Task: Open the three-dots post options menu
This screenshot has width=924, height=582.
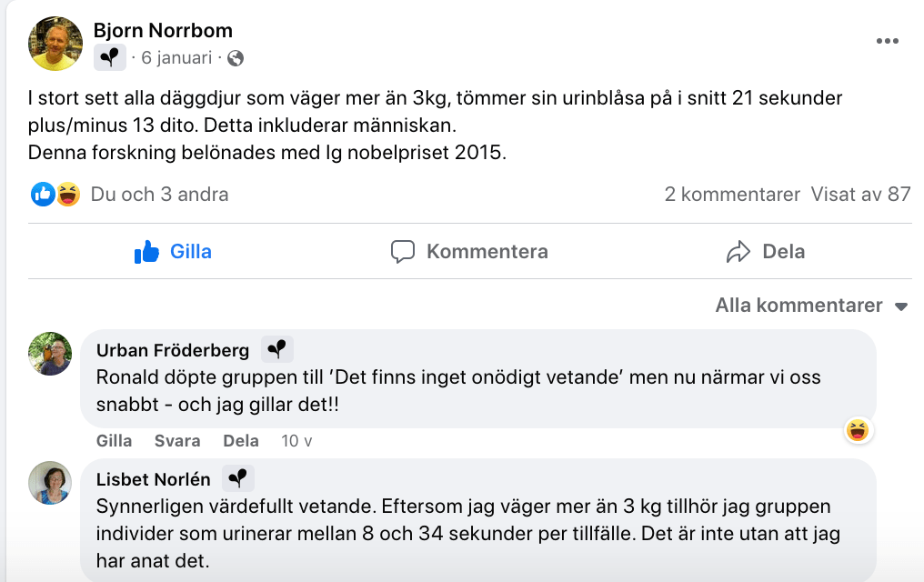Action: [x=887, y=42]
